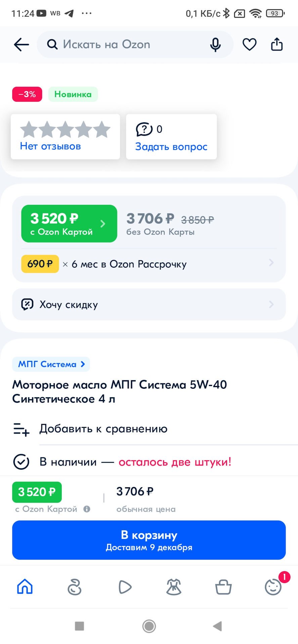Open the video play tab icon
The image size is (298, 644).
tap(125, 587)
